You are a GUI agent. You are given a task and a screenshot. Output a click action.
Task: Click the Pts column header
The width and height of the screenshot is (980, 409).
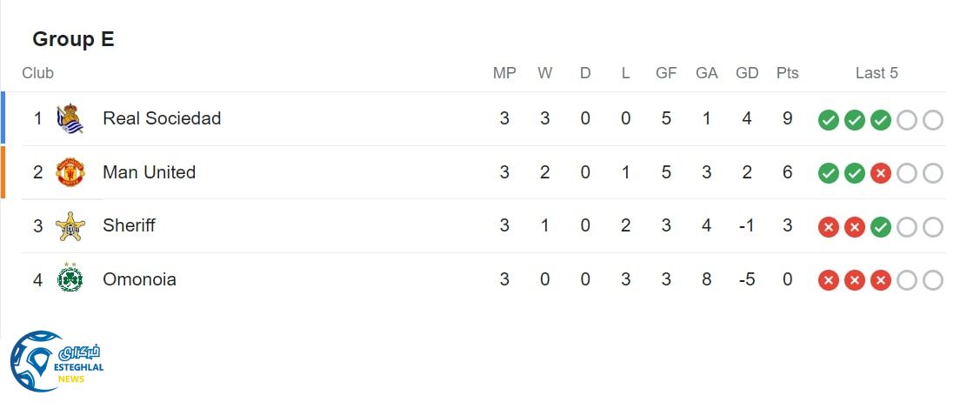788,73
